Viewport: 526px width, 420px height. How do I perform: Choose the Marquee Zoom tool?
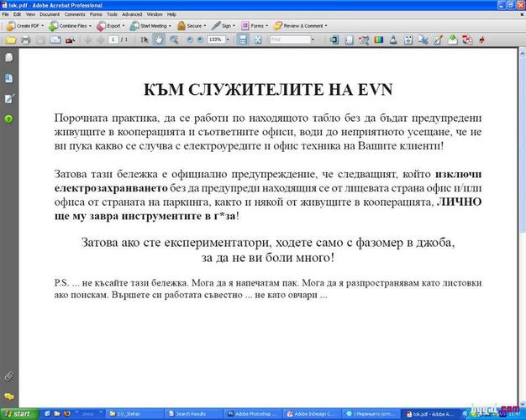(174, 39)
